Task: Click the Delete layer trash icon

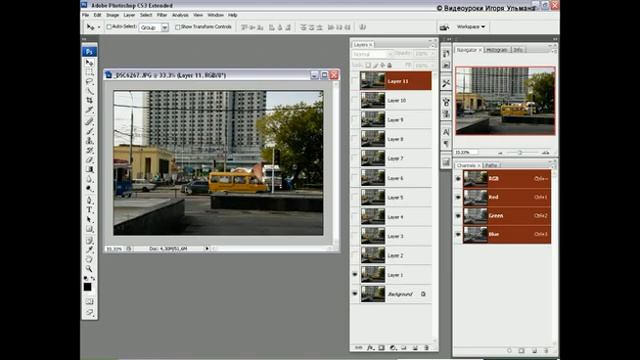Action: coord(426,348)
